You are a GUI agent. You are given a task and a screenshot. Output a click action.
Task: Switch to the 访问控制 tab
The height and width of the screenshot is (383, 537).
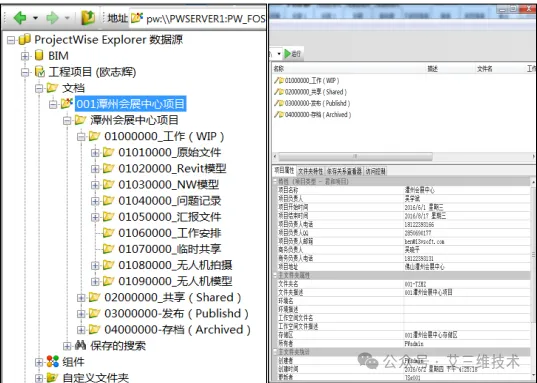(375, 171)
